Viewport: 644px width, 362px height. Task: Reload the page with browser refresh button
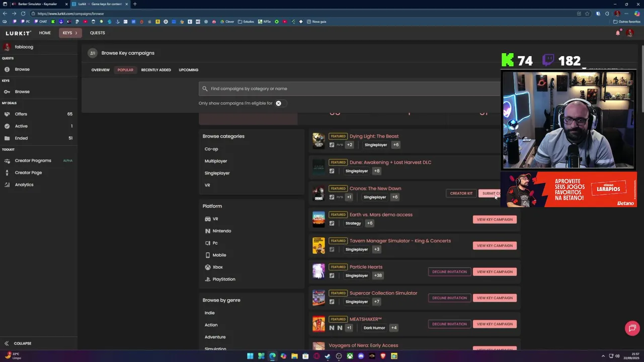click(x=23, y=14)
